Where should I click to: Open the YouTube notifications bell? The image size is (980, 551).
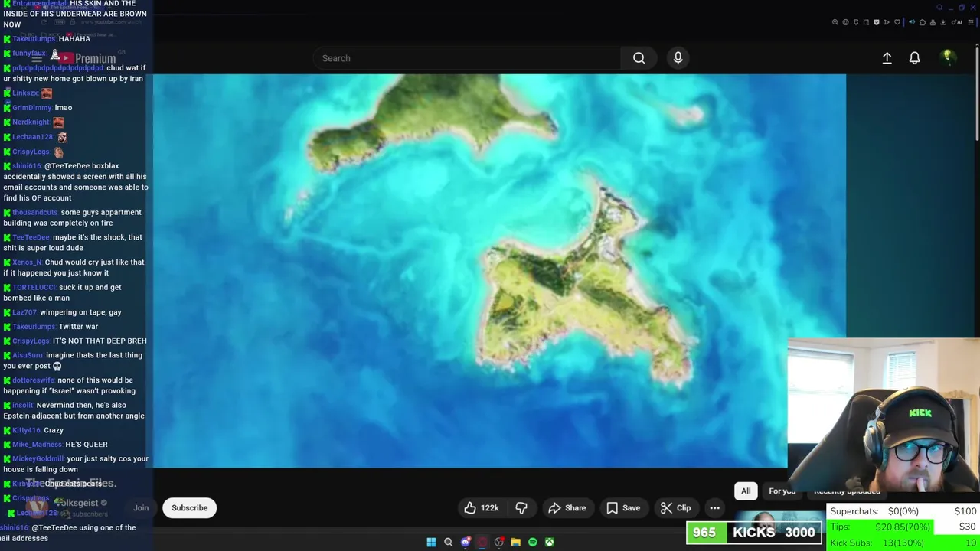tap(914, 58)
